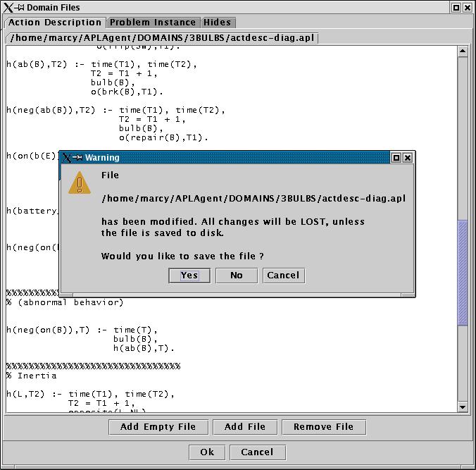Click the Add File button
Screen dimensions: 476x470
[245, 427]
